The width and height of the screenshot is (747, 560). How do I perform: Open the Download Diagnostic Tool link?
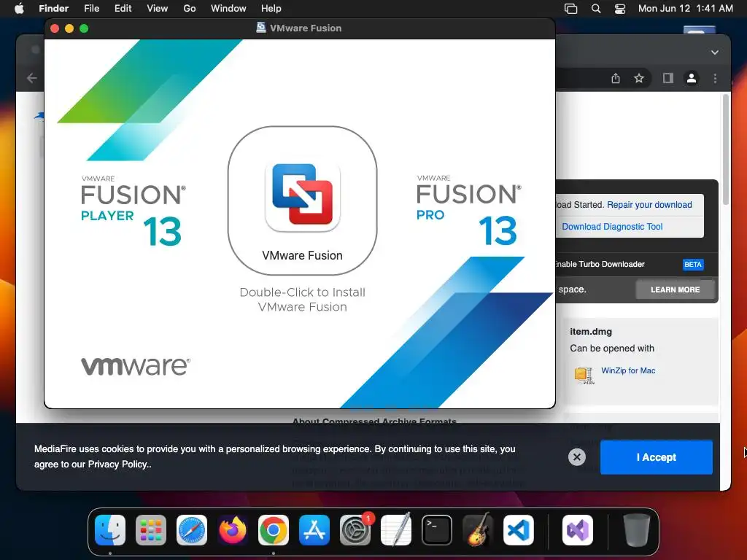pyautogui.click(x=612, y=227)
